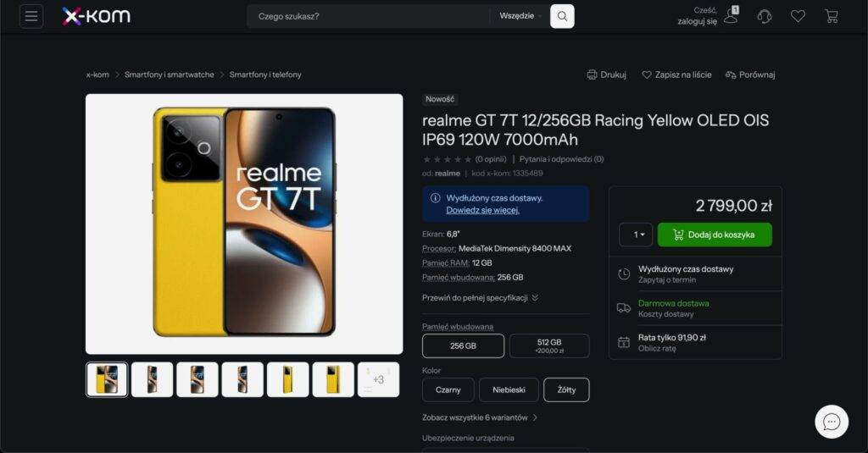Go to Smartfony i telefony breadcrumb

[265, 75]
